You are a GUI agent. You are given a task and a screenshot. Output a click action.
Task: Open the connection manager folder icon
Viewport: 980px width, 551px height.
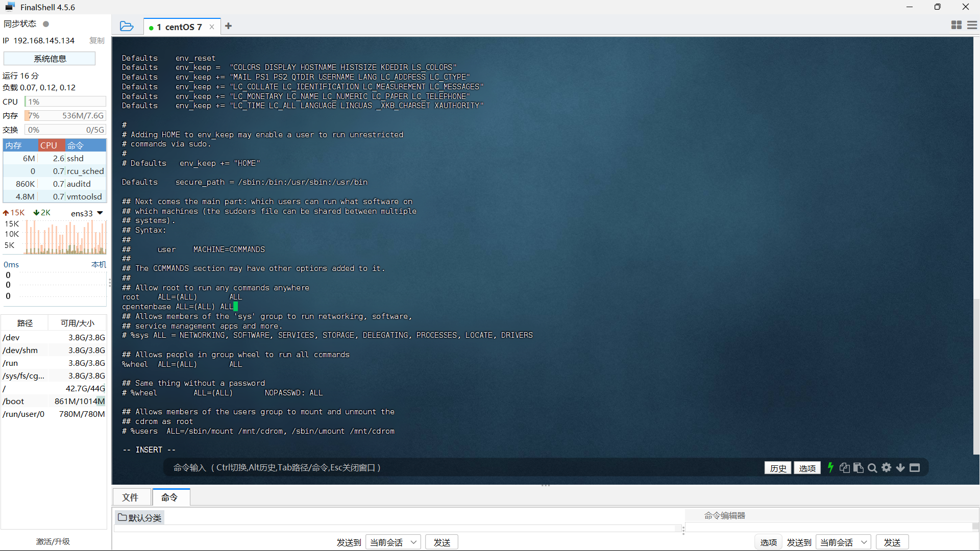pos(127,26)
